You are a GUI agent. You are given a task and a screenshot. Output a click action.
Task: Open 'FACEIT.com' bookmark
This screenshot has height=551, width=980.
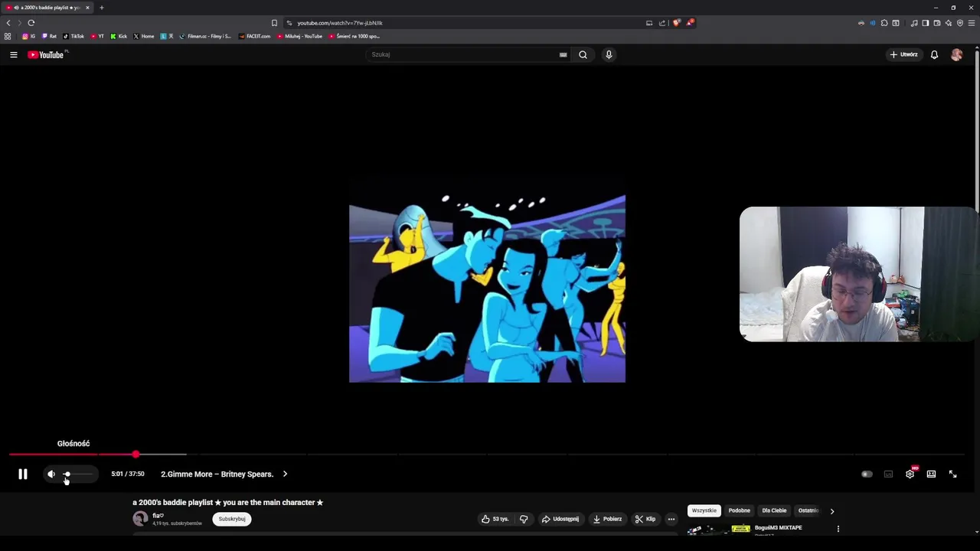click(254, 36)
